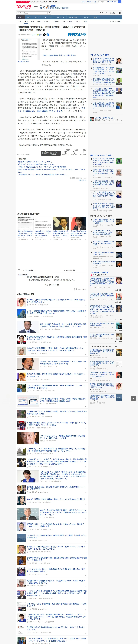Toggle コメント非表示 checkbox

75,289
